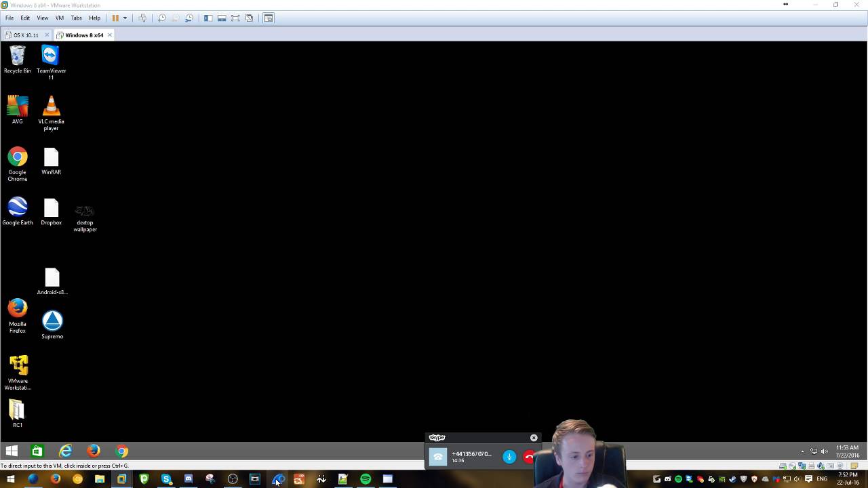Image resolution: width=868 pixels, height=488 pixels.
Task: Open the File menu
Action: [9, 18]
